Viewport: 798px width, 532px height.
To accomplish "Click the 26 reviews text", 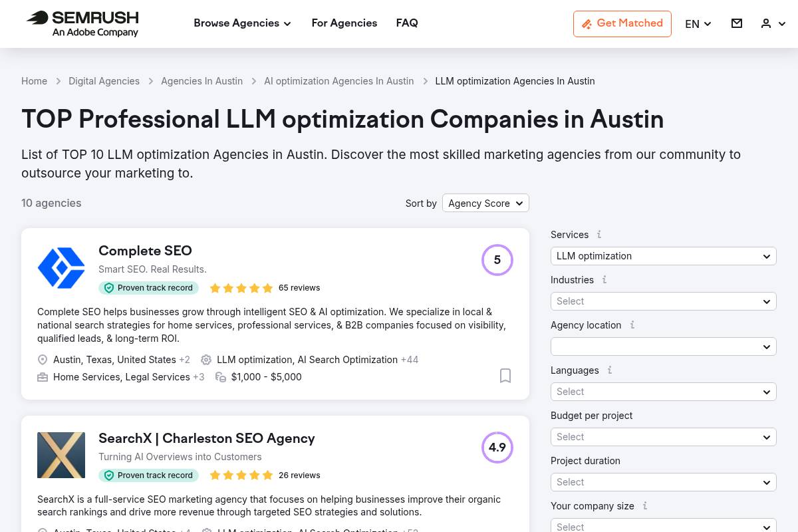I will 299,475.
